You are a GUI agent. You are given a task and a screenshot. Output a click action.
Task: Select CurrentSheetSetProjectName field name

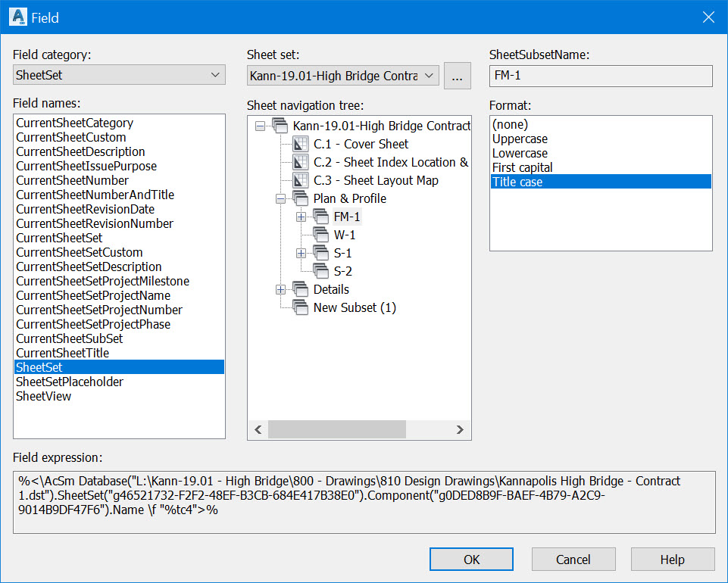(x=120, y=296)
